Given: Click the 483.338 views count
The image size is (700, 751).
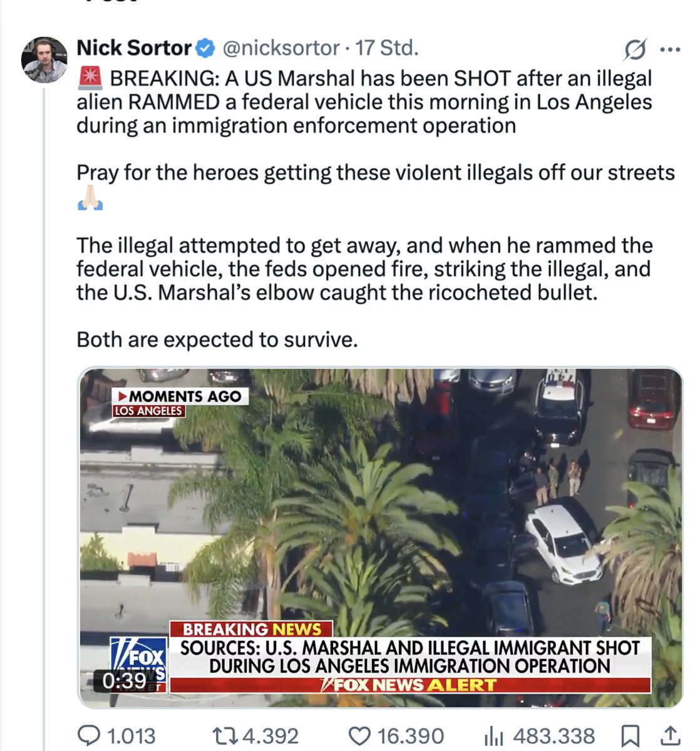Looking at the screenshot, I should click(x=554, y=736).
